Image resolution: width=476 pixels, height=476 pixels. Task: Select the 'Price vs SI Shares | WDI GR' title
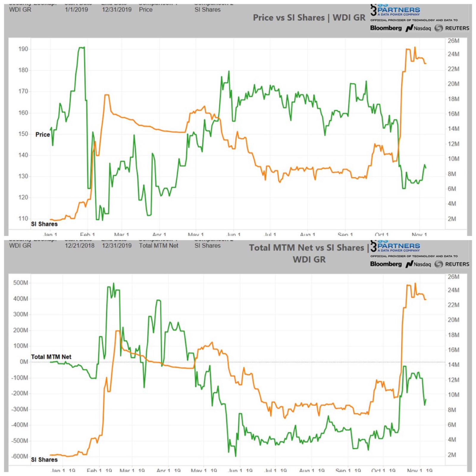[x=309, y=18]
